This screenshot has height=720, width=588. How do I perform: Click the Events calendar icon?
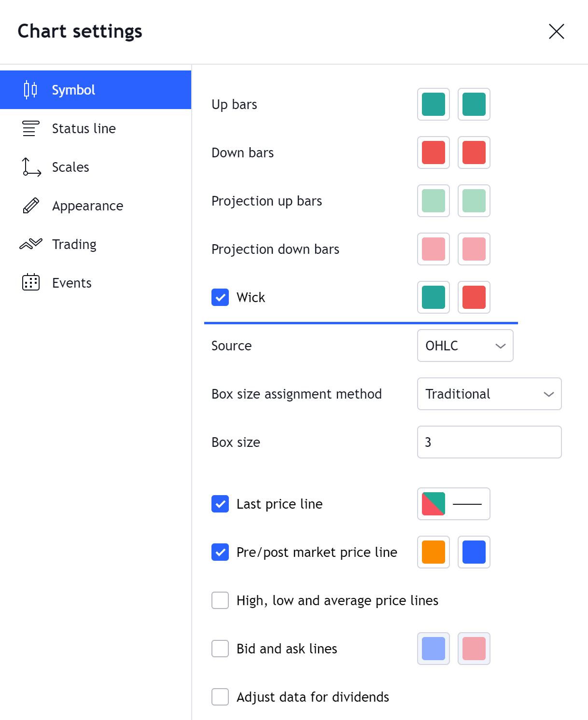tap(31, 283)
